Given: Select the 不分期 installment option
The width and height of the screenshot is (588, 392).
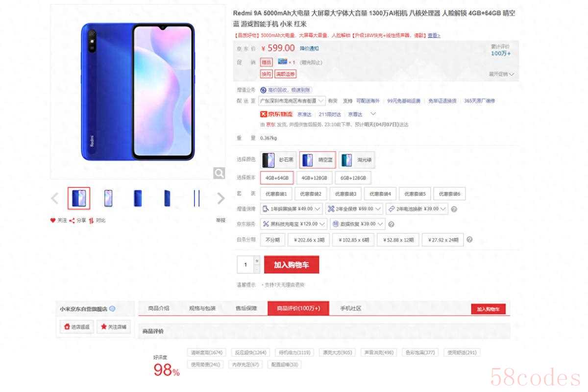Looking at the screenshot, I should pyautogui.click(x=272, y=240).
